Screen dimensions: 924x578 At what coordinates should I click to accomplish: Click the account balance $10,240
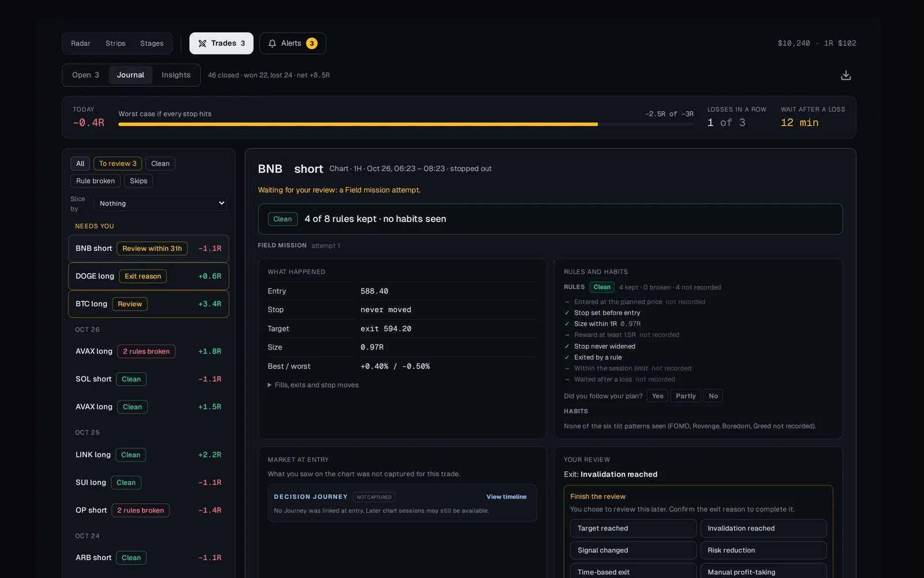tap(793, 43)
